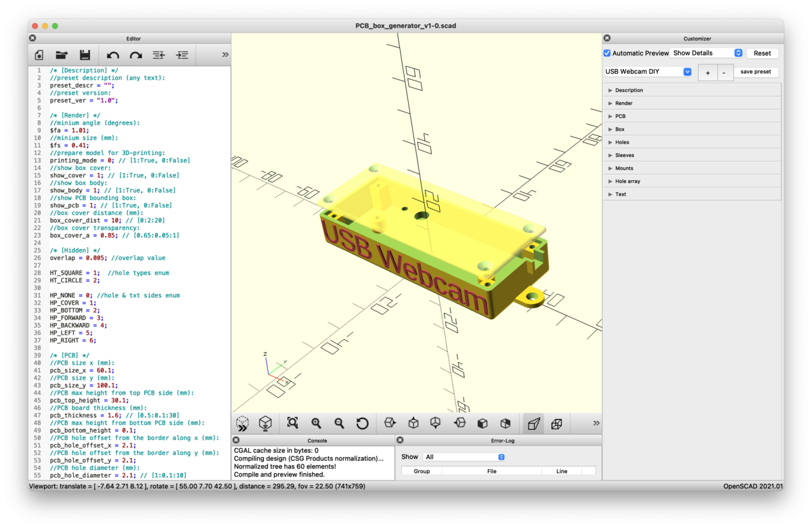The height and width of the screenshot is (528, 812).
Task: Click the Line column header in Error-Log
Action: tap(562, 471)
